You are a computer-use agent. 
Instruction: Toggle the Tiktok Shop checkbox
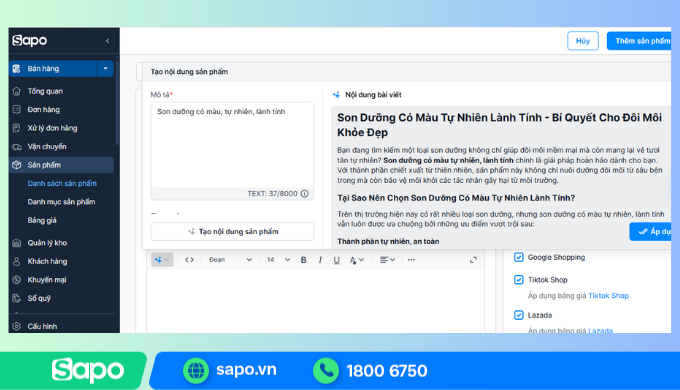click(x=519, y=280)
